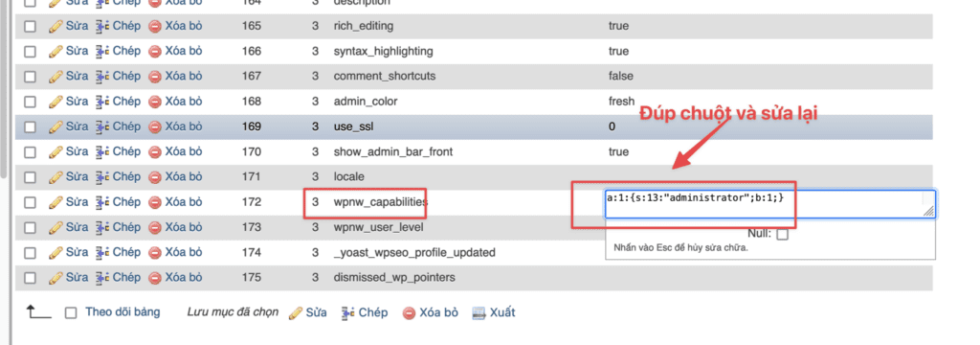Image resolution: width=980 pixels, height=345 pixels.
Task: Click the pencil Sửa icon in row 170
Action: (56, 152)
